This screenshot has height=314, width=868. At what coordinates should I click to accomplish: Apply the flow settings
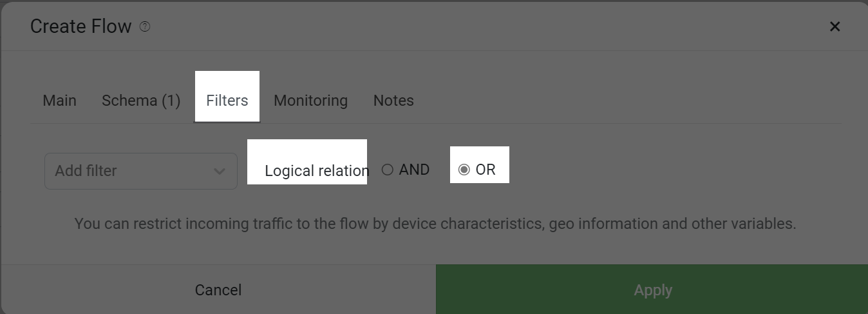coord(652,290)
